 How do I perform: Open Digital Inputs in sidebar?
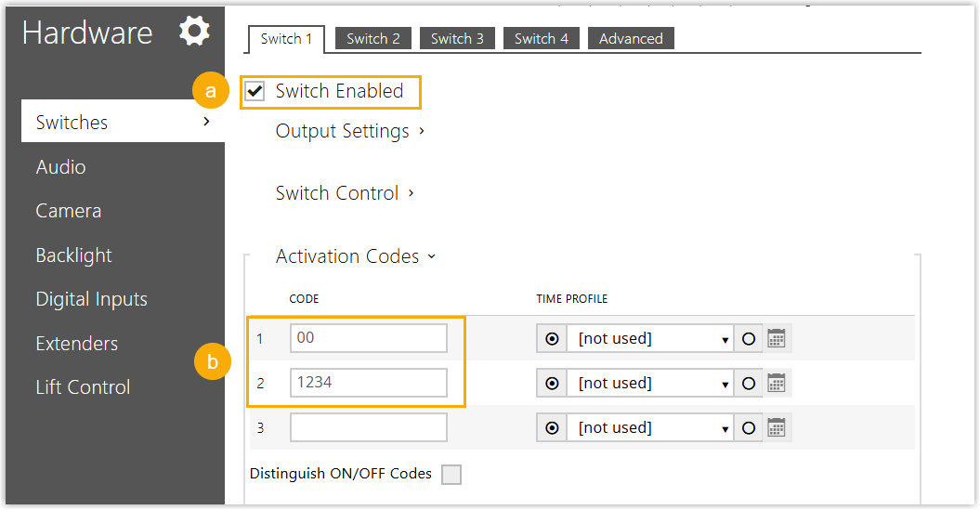coord(91,299)
